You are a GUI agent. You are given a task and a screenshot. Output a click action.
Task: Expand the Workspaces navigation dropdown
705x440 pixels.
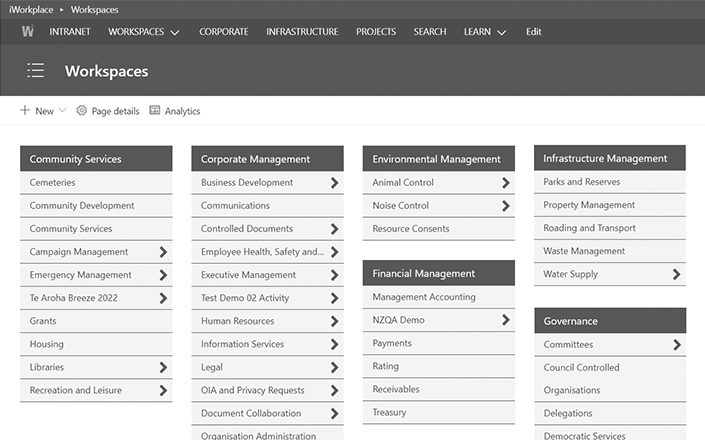point(175,32)
